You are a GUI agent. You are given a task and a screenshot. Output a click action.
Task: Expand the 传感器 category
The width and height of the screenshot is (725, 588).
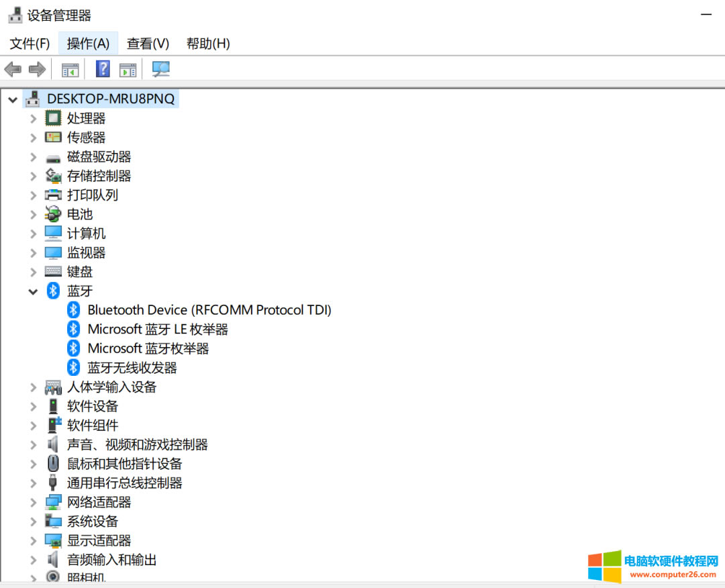[x=33, y=138]
